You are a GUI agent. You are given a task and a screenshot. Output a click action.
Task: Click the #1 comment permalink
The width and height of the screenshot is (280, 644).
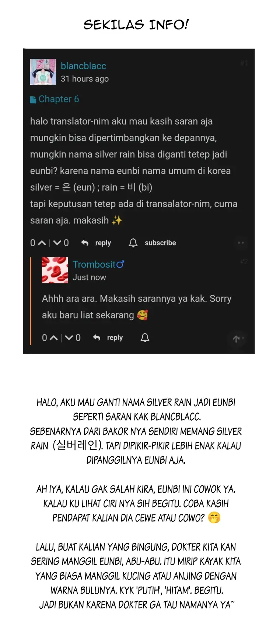coord(244,63)
